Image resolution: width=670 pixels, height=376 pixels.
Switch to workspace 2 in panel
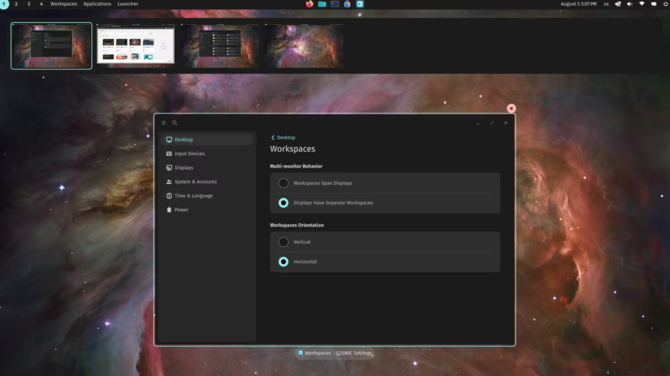point(16,4)
